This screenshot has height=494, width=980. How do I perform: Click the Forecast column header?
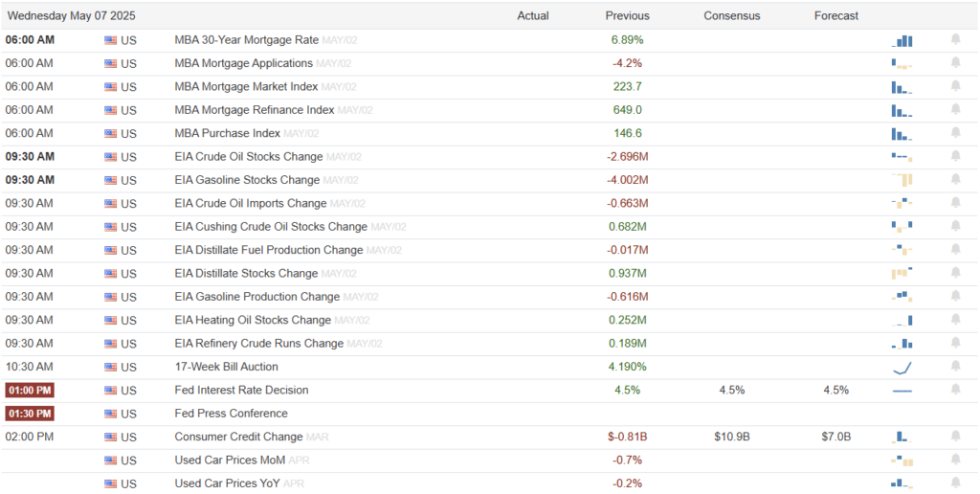835,16
